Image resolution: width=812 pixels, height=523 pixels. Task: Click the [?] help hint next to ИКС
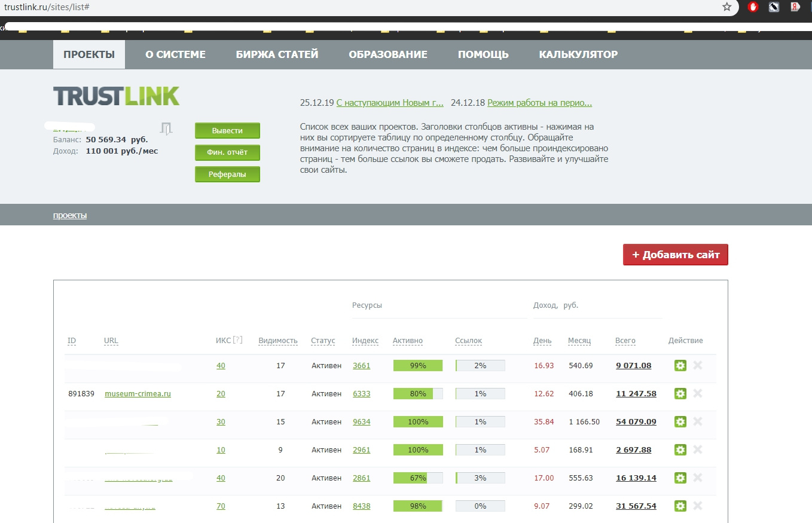click(237, 340)
